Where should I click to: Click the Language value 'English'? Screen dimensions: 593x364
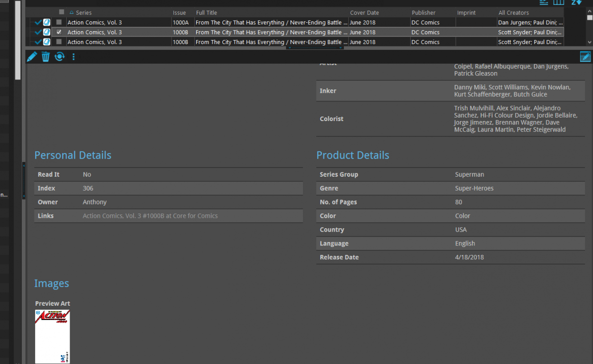465,243
